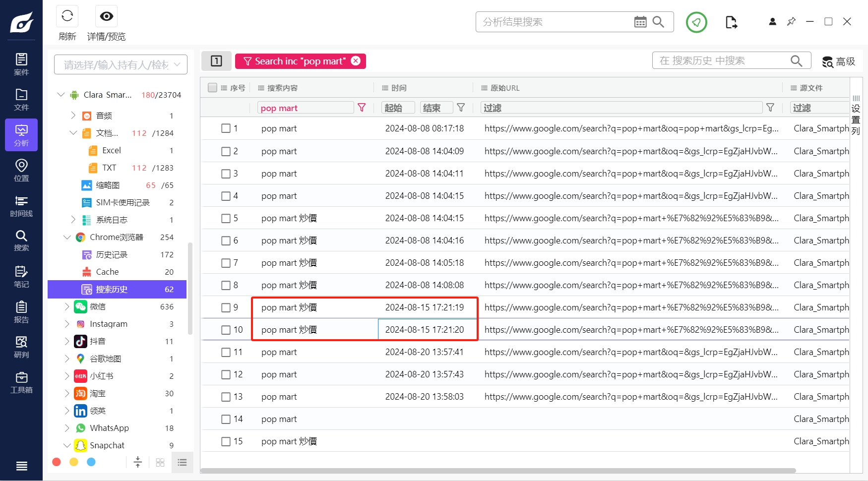Click the hamburger menu icon at sidebar bottom
868x481 pixels.
coord(21,466)
